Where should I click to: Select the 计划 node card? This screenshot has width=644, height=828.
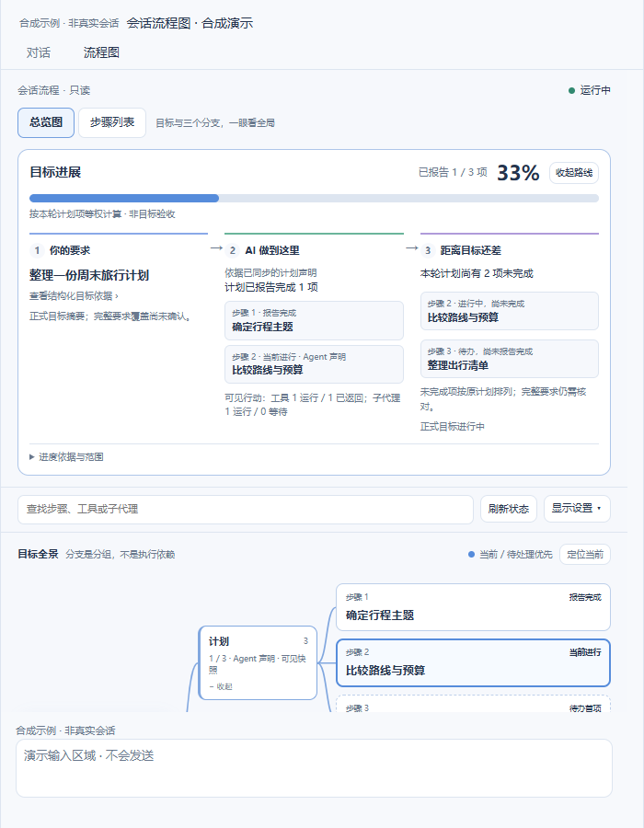coord(258,662)
